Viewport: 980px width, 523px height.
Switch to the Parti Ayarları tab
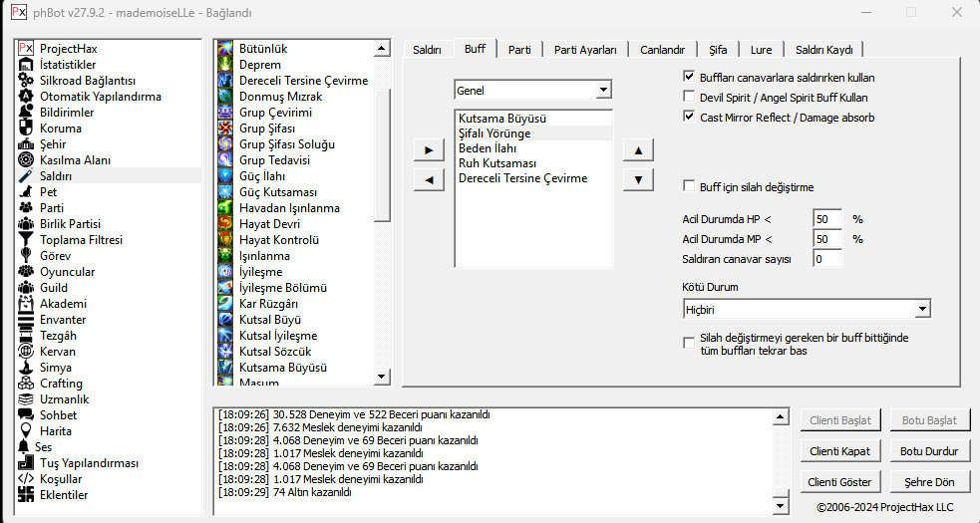click(585, 50)
